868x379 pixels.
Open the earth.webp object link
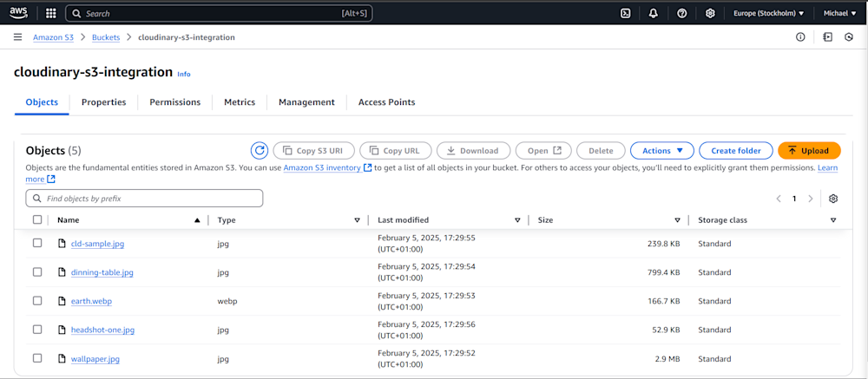pos(92,301)
